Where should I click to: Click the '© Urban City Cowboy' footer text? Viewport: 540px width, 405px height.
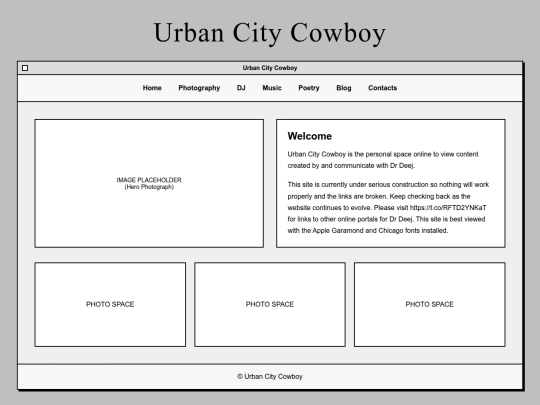(x=270, y=376)
